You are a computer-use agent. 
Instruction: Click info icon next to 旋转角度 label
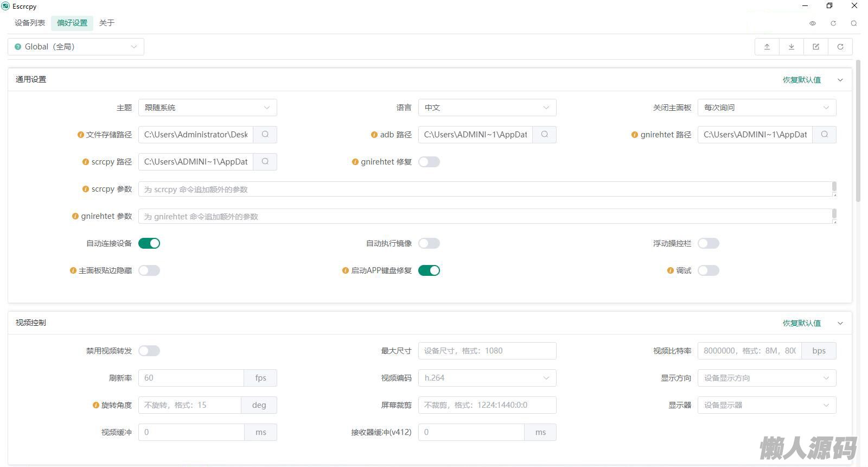tap(96, 405)
